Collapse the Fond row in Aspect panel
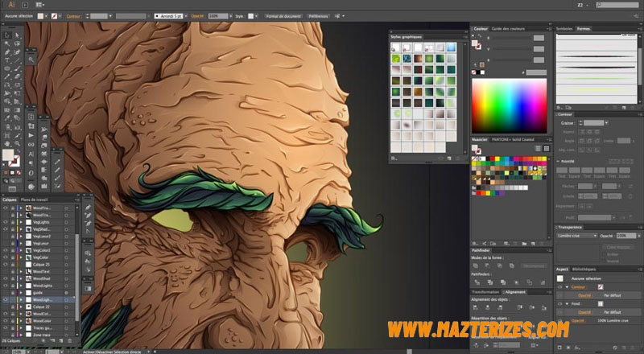This screenshot has height=354, width=644. point(568,304)
